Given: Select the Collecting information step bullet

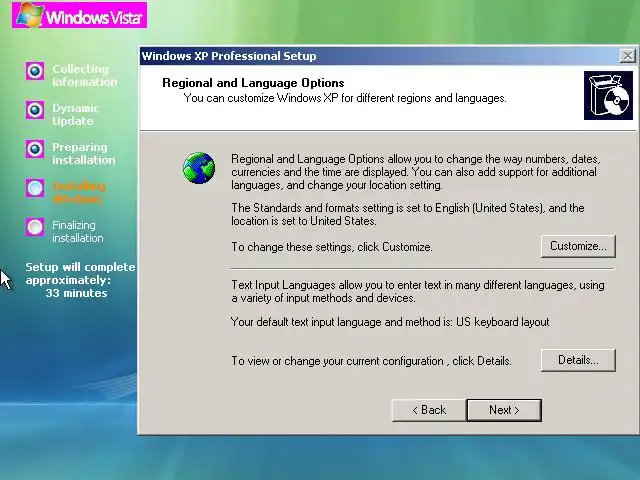Looking at the screenshot, I should click(x=35, y=71).
